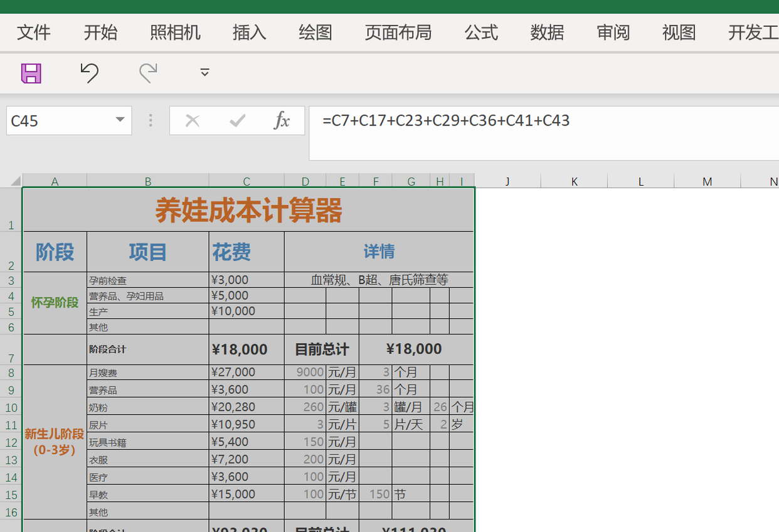The image size is (779, 532).
Task: Click the 花费 header cell
Action: [246, 252]
